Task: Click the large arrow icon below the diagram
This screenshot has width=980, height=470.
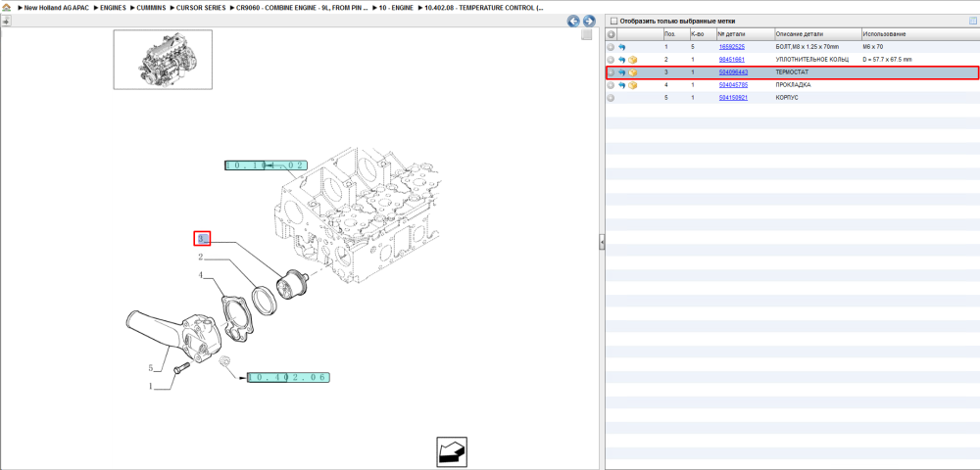Action: tap(451, 452)
